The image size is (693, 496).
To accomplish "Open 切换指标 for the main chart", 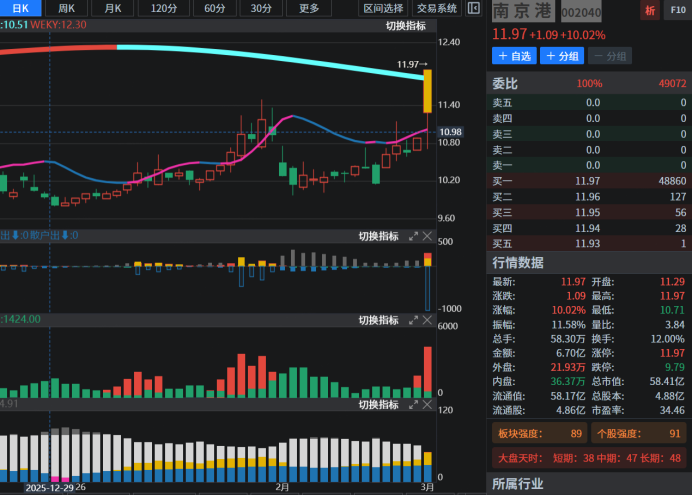I will click(x=406, y=26).
